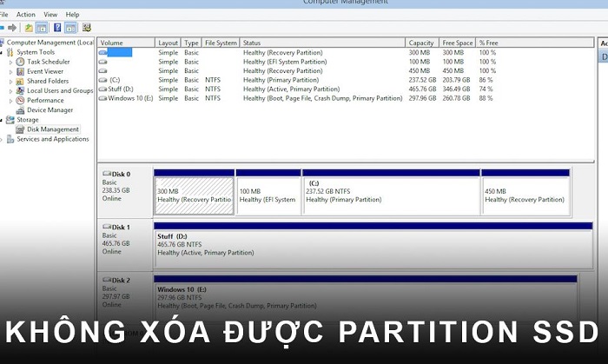Click 'Healthy (Active, Primary Partition)' in volume list
Screen dimensions: 608x364
291,89
